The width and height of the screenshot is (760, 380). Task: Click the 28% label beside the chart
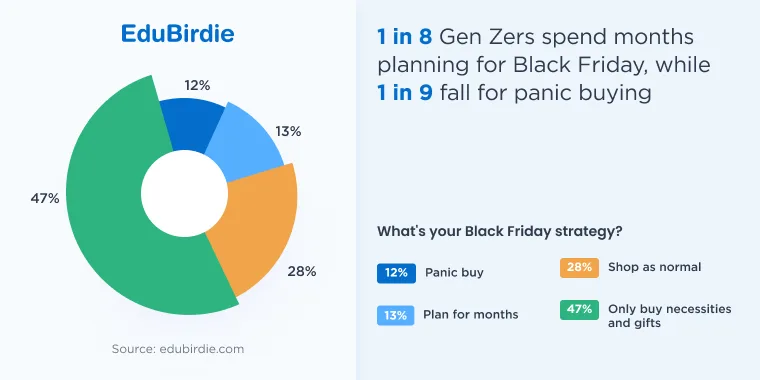coord(301,271)
